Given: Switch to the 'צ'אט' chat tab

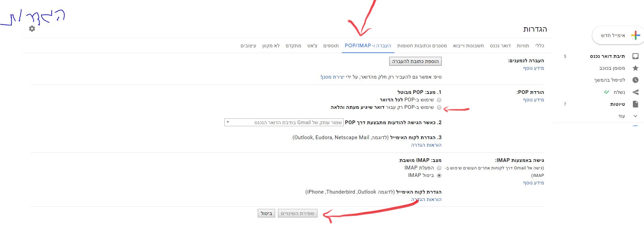Looking at the screenshot, I should pos(312,46).
